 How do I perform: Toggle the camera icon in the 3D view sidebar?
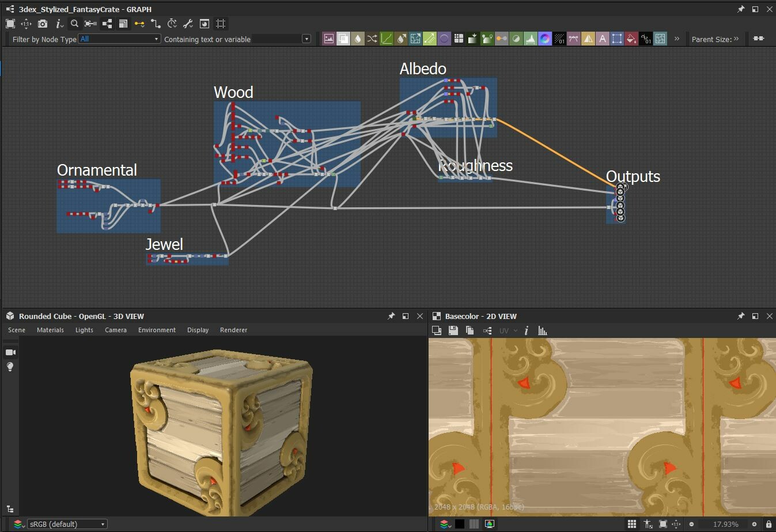pos(10,352)
